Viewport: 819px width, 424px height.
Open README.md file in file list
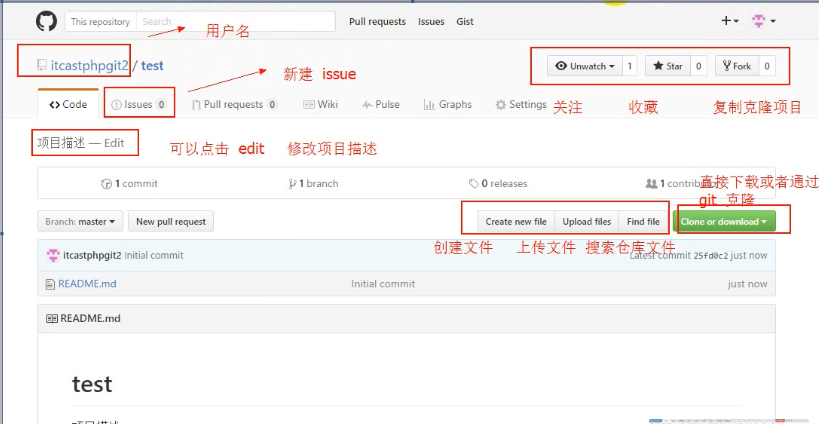click(x=87, y=284)
